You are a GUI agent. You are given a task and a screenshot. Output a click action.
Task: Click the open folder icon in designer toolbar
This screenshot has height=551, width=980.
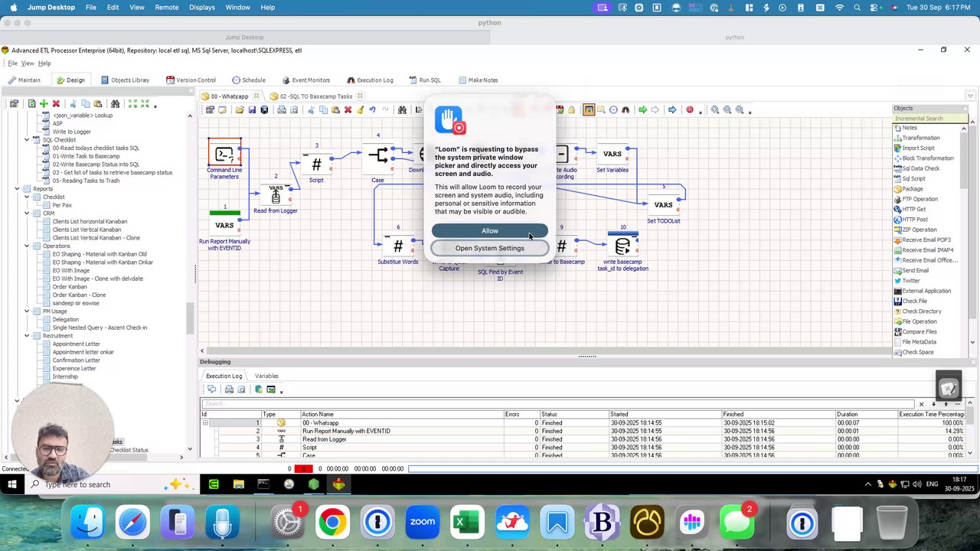[240, 109]
